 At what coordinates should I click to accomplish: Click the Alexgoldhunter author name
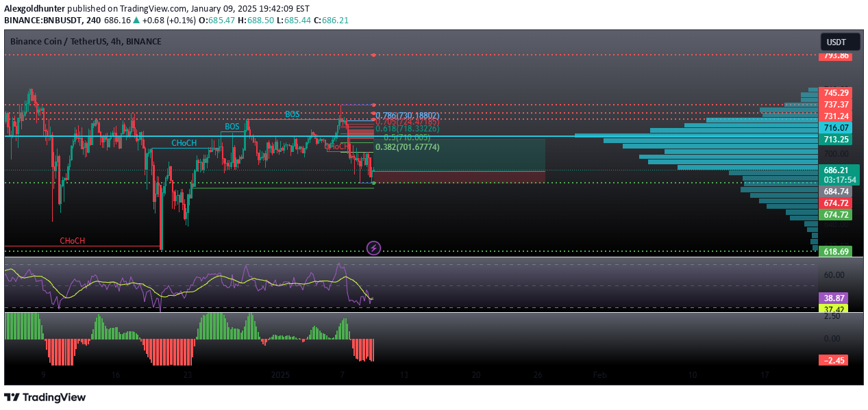[x=36, y=8]
